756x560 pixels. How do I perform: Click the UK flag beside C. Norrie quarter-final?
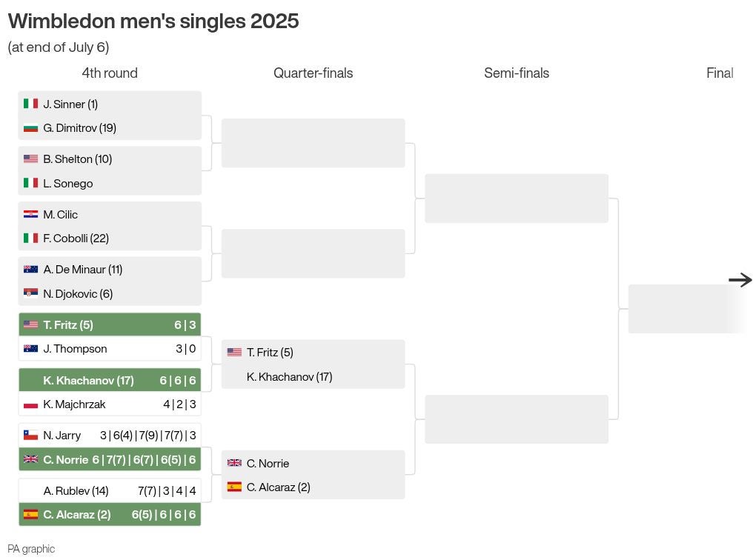pyautogui.click(x=234, y=463)
